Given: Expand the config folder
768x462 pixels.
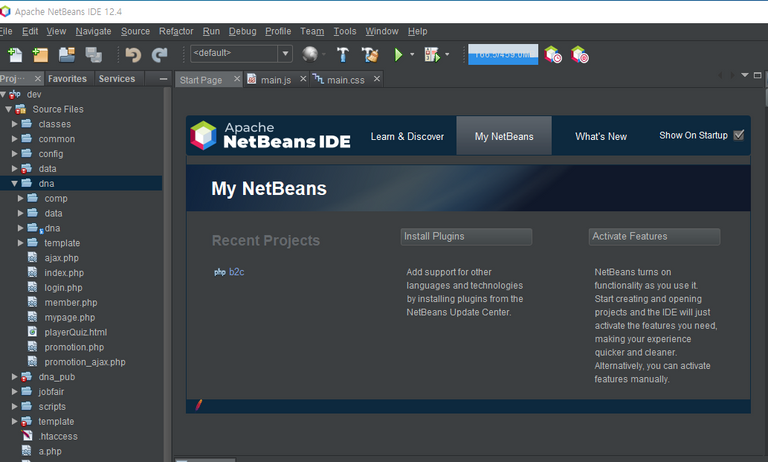Looking at the screenshot, I should (x=14, y=153).
